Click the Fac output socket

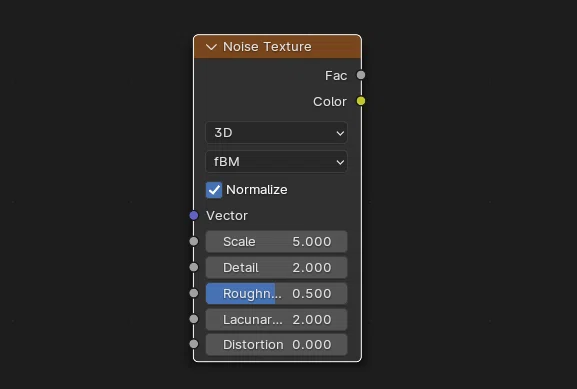(361, 75)
